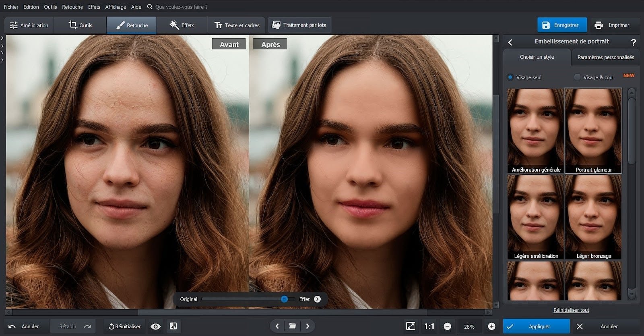Click the arrow next to Effet label
This screenshot has height=336, width=644.
[317, 299]
